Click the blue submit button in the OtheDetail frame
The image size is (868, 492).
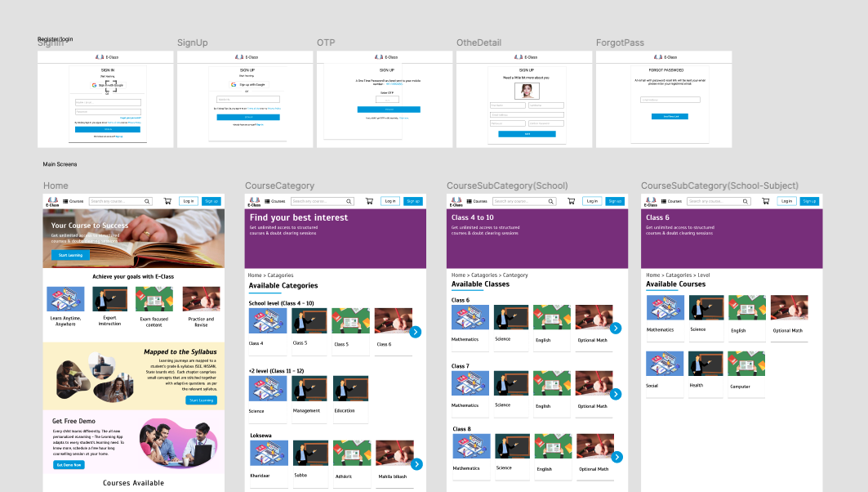[527, 134]
